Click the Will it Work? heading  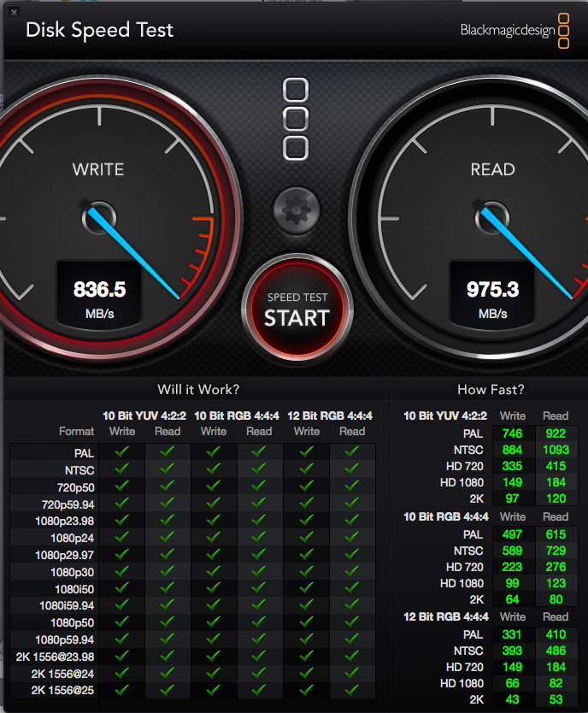point(198,390)
